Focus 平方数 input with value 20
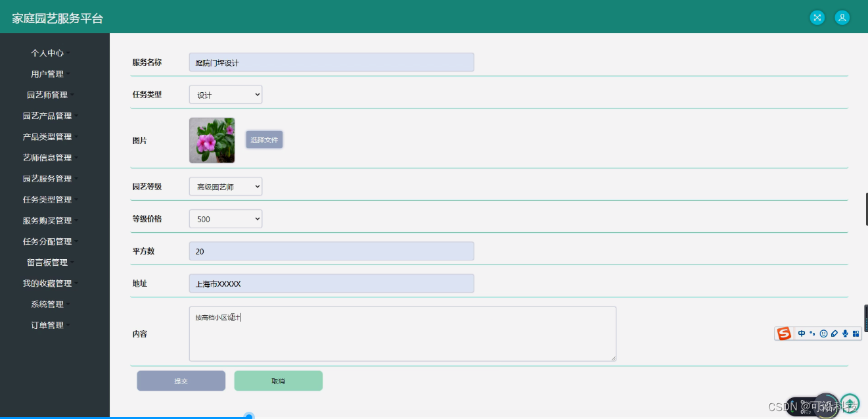Image resolution: width=868 pixels, height=419 pixels. coord(331,251)
